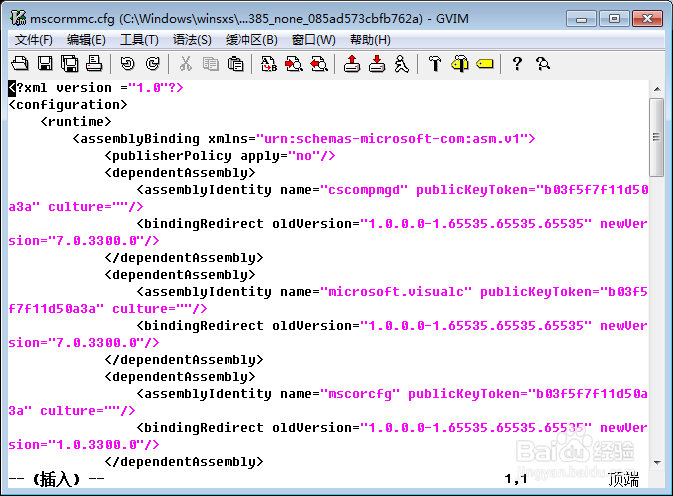This screenshot has height=496, width=673.
Task: Click the <runtime> tag line
Action: coord(76,122)
